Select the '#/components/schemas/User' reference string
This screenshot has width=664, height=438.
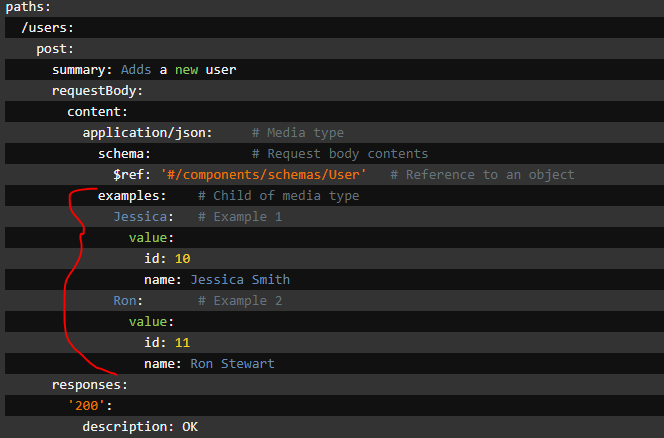click(263, 175)
